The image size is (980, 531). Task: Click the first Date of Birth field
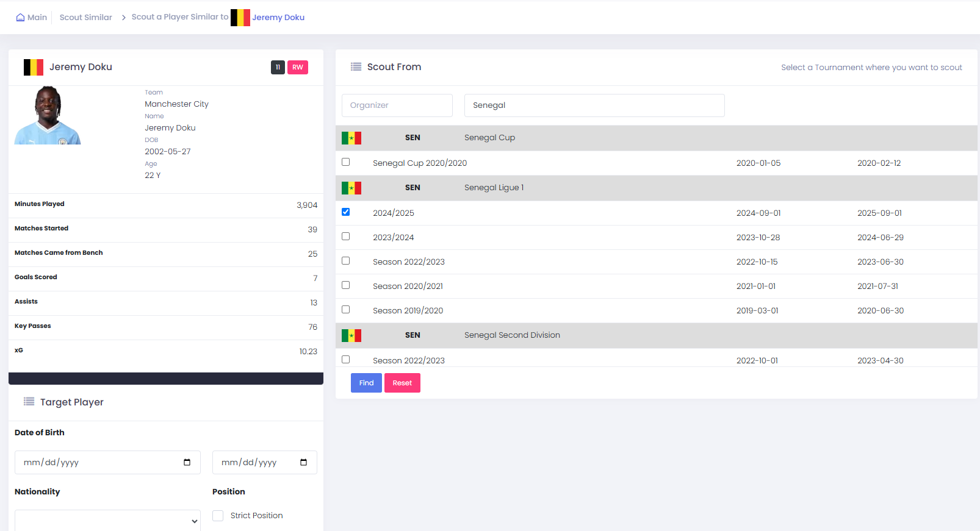(x=107, y=462)
